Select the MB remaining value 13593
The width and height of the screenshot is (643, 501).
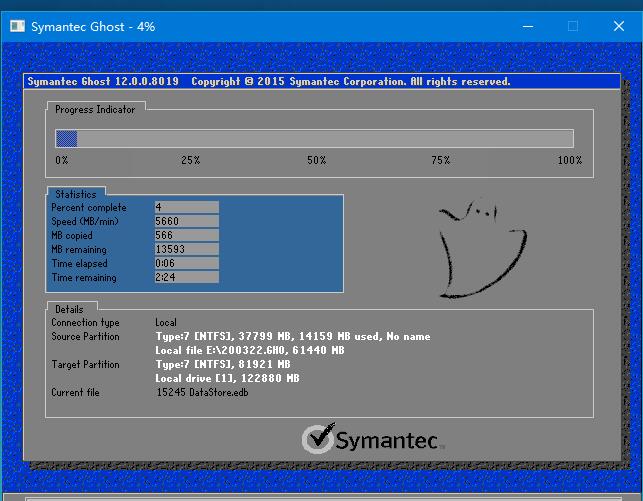pos(187,249)
